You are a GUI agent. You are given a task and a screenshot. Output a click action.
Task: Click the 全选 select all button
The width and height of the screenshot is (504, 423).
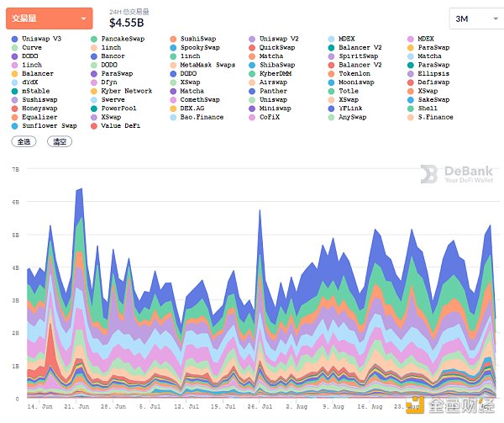(23, 142)
